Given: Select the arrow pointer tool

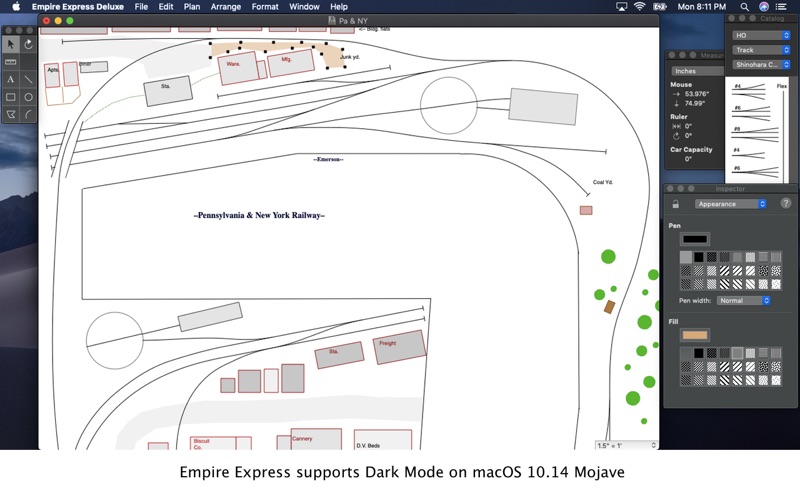Looking at the screenshot, I should click(x=11, y=45).
